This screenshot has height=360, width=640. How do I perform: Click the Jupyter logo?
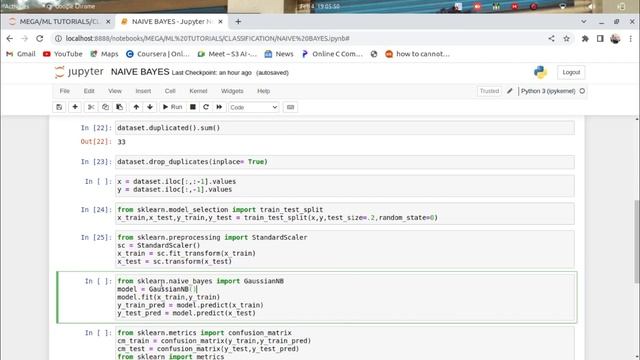pyautogui.click(x=80, y=72)
